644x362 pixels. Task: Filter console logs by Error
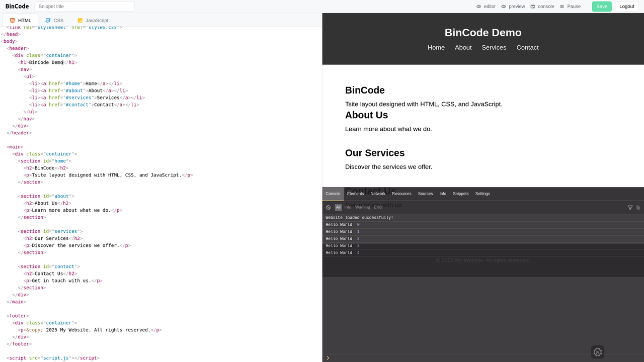pyautogui.click(x=378, y=207)
